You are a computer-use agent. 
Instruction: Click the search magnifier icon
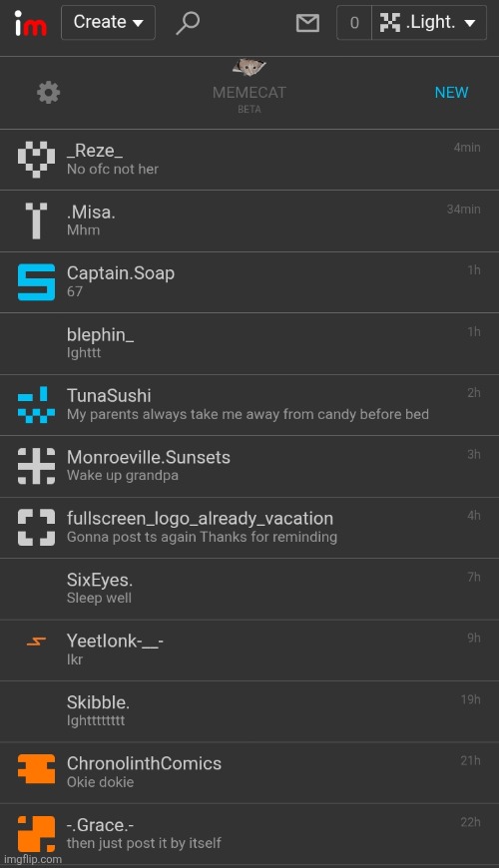pyautogui.click(x=188, y=23)
